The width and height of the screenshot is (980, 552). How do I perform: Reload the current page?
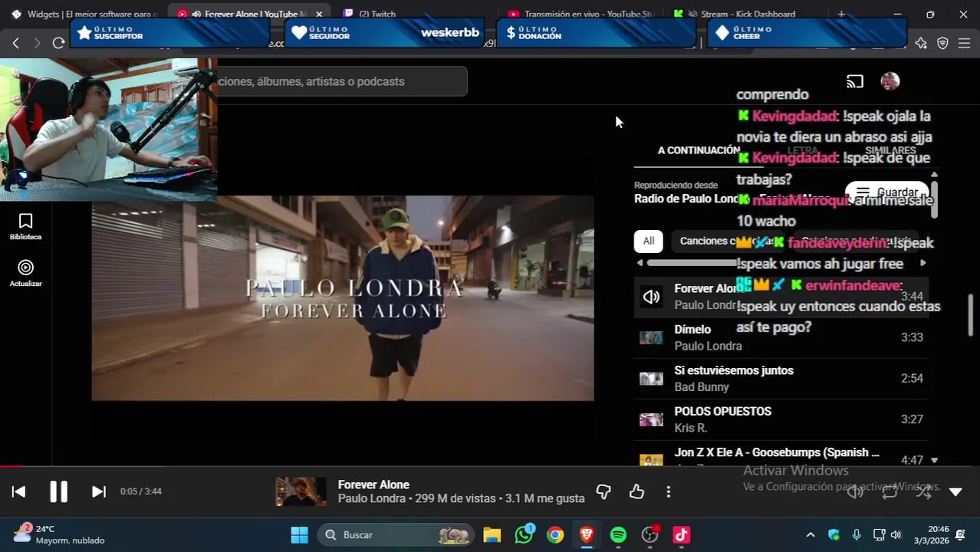click(58, 43)
